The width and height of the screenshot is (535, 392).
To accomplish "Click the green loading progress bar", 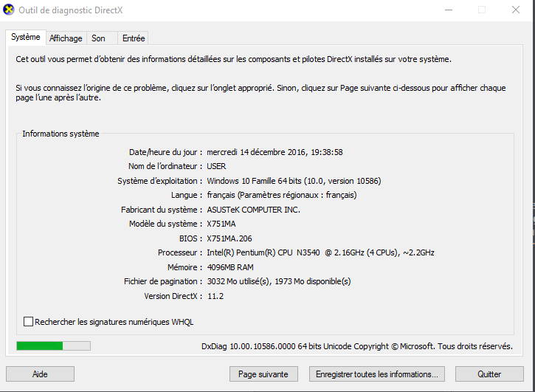I will (x=54, y=346).
